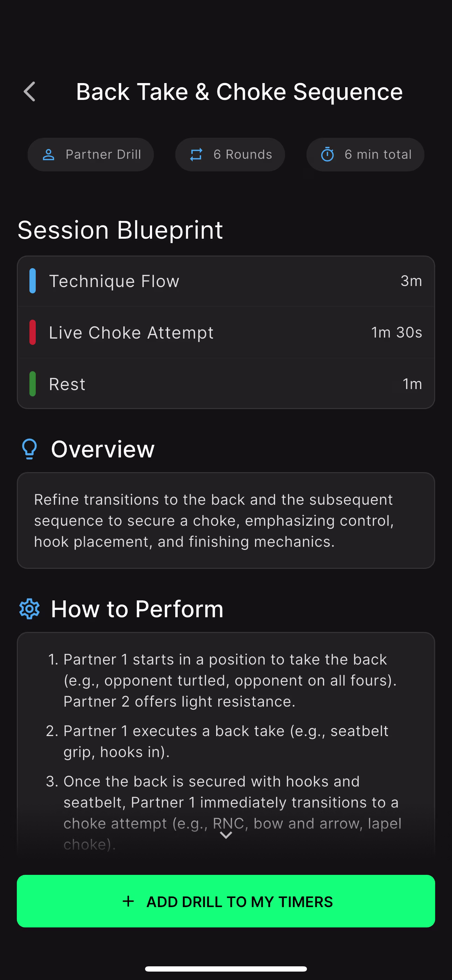Tap the Overview description card

[226, 520]
